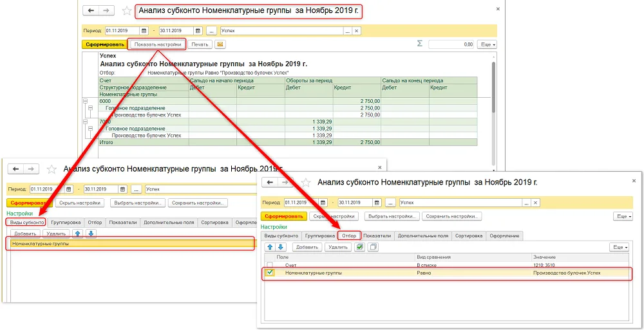The image size is (644, 330).
Task: Collapse the 6000 account group in report
Action: coord(86,100)
